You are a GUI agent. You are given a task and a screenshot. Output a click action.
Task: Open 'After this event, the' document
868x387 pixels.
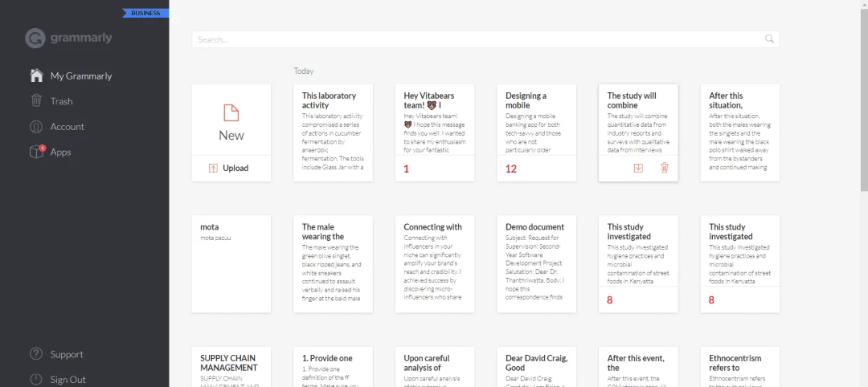point(638,367)
